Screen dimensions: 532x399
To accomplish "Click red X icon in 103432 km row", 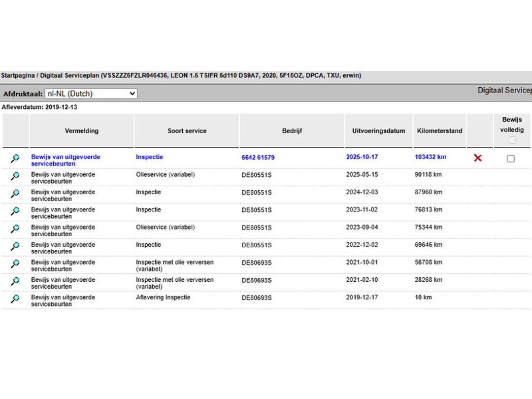I will pyautogui.click(x=477, y=158).
